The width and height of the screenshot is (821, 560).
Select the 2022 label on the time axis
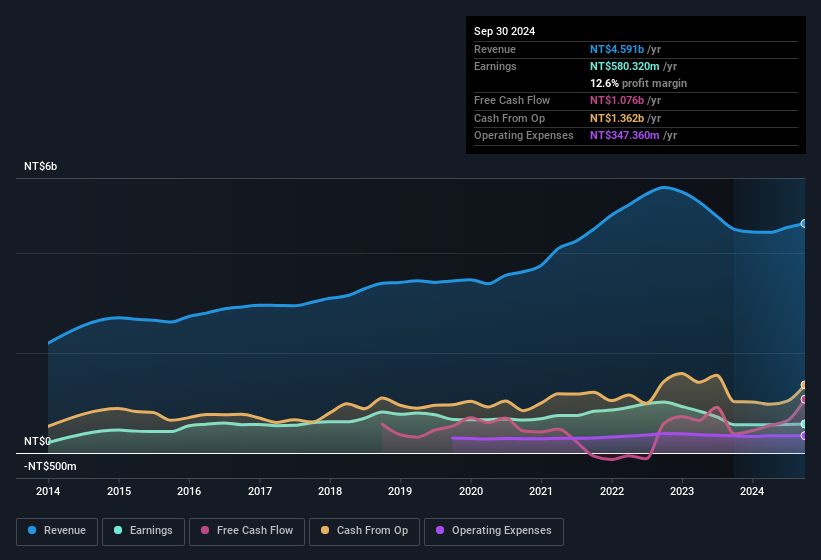point(611,491)
